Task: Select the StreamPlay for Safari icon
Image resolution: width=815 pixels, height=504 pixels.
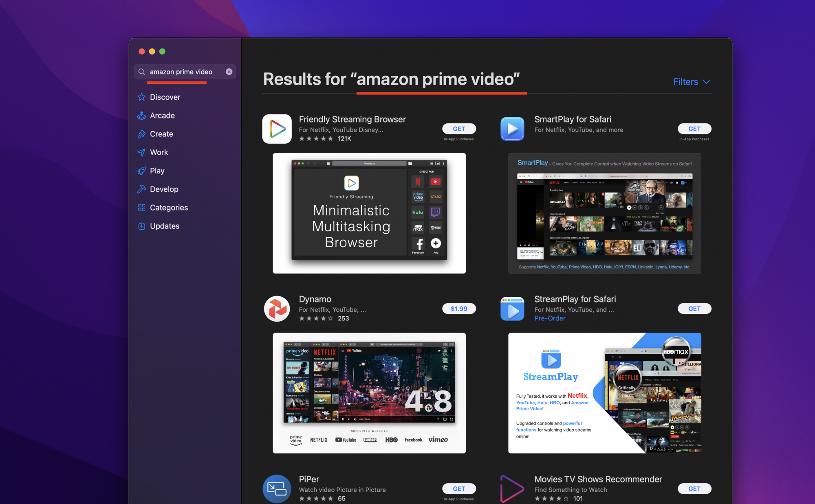Action: point(512,309)
